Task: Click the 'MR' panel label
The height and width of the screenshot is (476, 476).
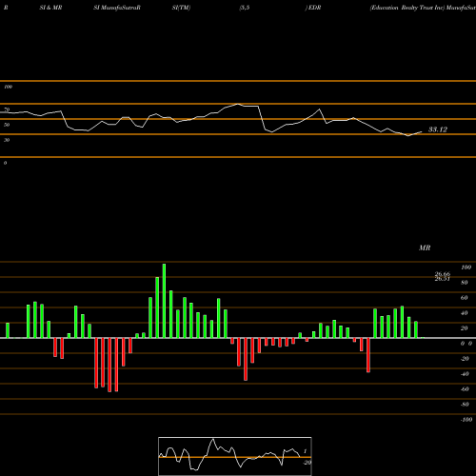Action: (x=425, y=248)
